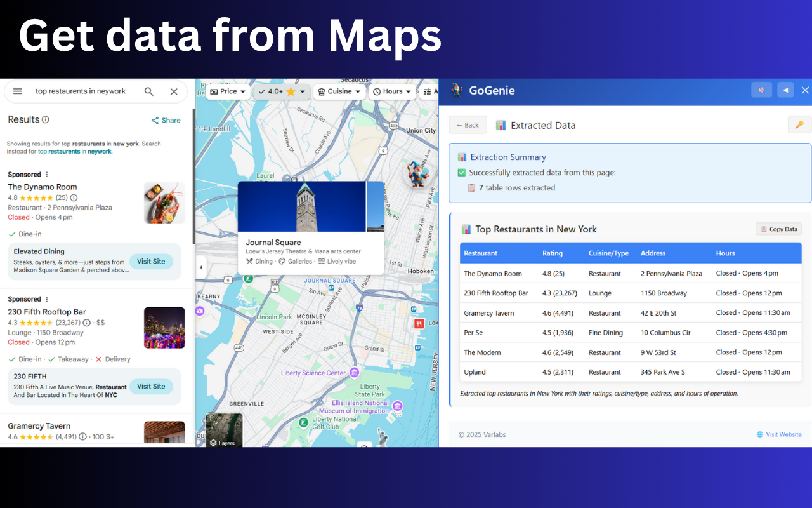Click into the Maps search field
The height and width of the screenshot is (508, 812).
point(81,91)
